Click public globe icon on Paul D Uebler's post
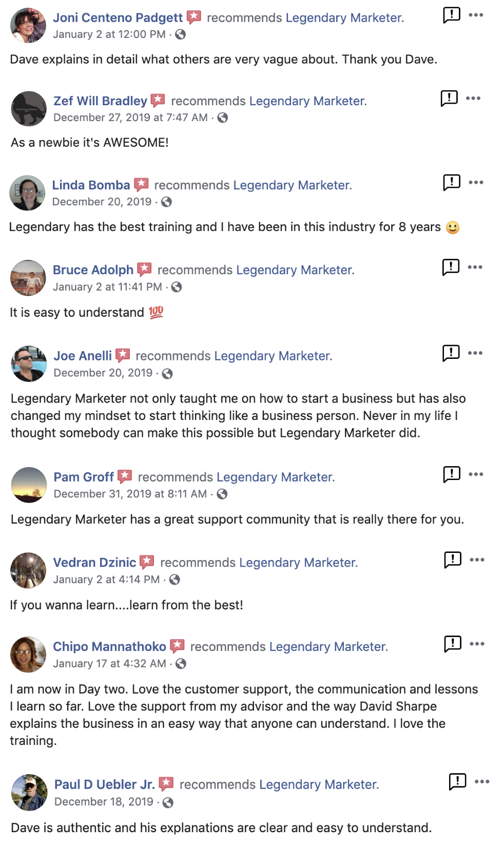 tap(168, 802)
